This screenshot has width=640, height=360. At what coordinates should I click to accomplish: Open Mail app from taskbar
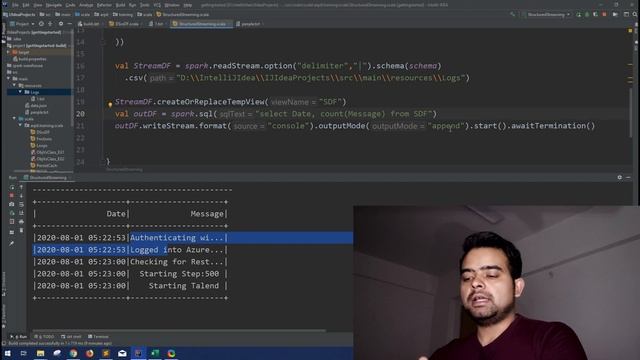(122, 353)
